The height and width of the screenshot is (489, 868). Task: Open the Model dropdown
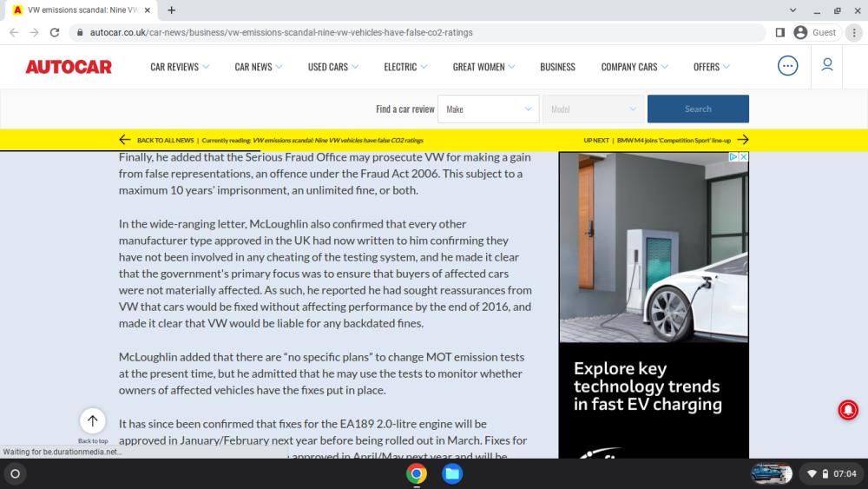593,109
